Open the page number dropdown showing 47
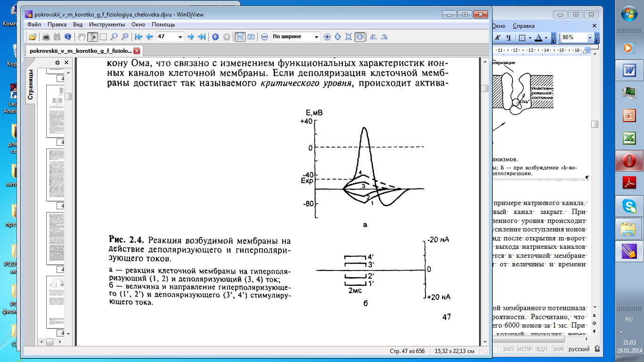644x362 pixels. click(x=181, y=37)
